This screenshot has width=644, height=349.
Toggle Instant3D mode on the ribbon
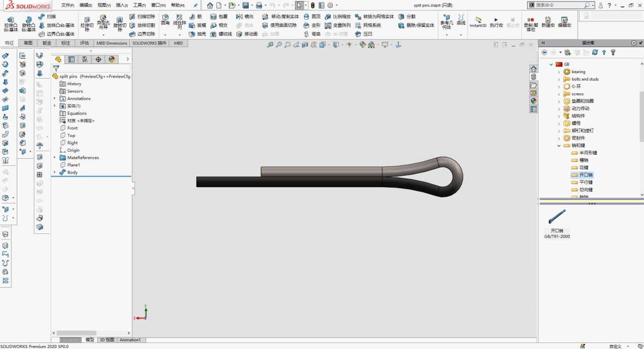click(x=478, y=22)
